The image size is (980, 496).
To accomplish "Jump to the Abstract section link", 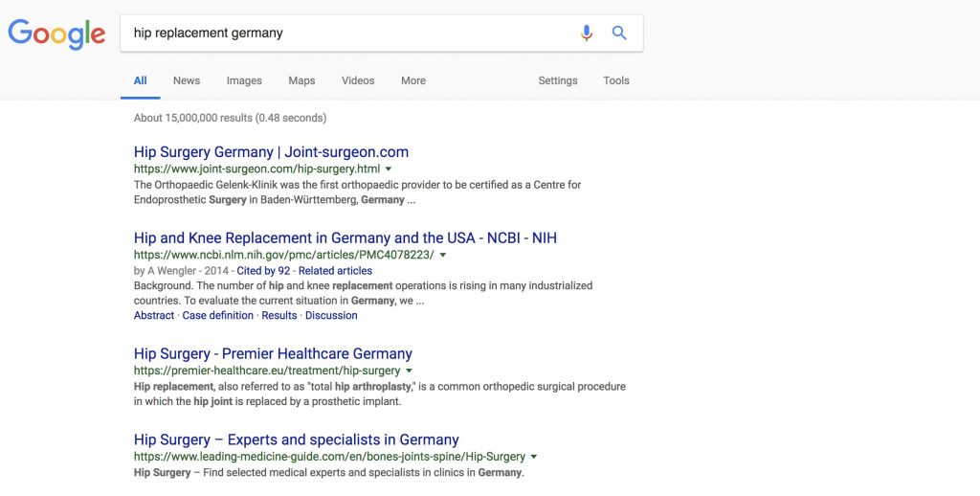I will [x=154, y=315].
